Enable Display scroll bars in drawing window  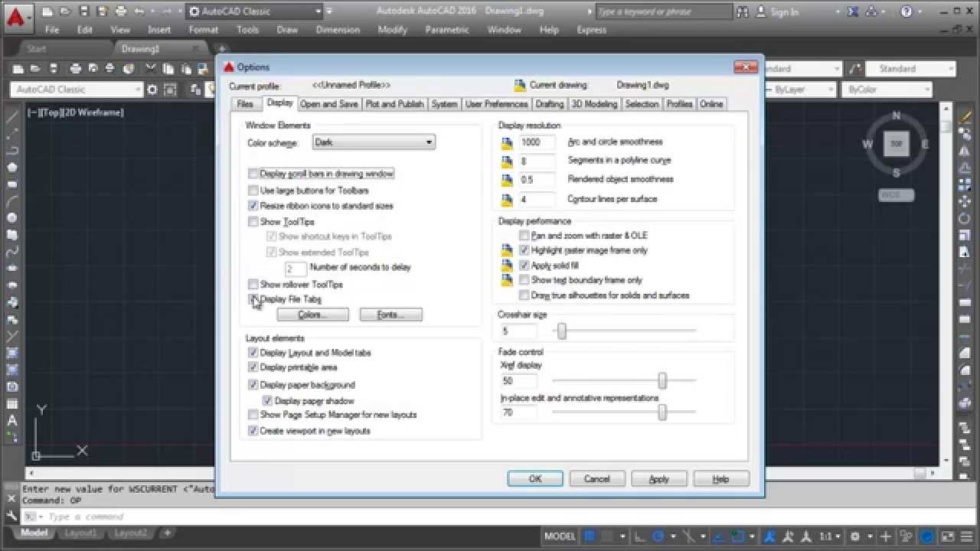(x=253, y=174)
